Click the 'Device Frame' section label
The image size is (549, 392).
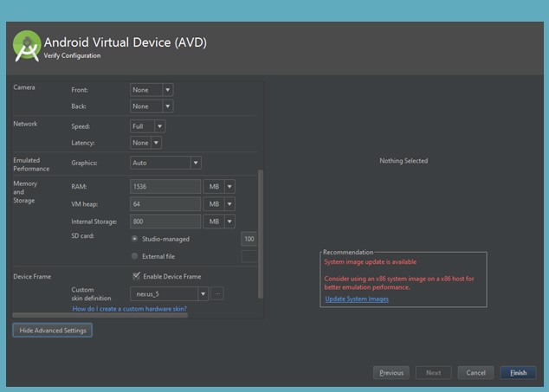(x=32, y=277)
